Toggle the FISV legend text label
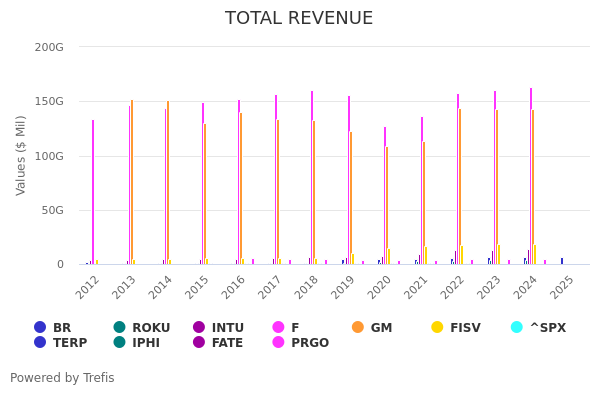Image resolution: width=600 pixels, height=400 pixels. tap(465, 328)
